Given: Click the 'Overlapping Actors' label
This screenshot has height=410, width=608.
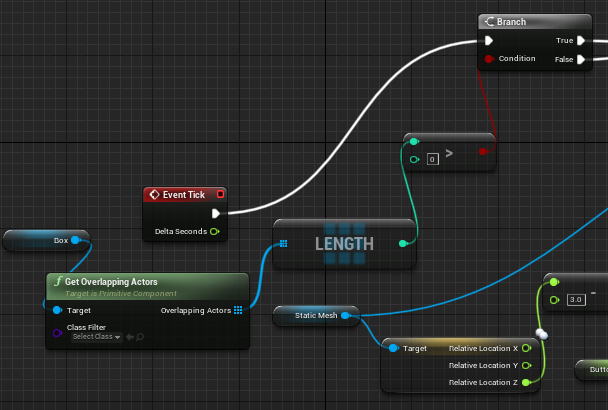Looking at the screenshot, I should (196, 311).
